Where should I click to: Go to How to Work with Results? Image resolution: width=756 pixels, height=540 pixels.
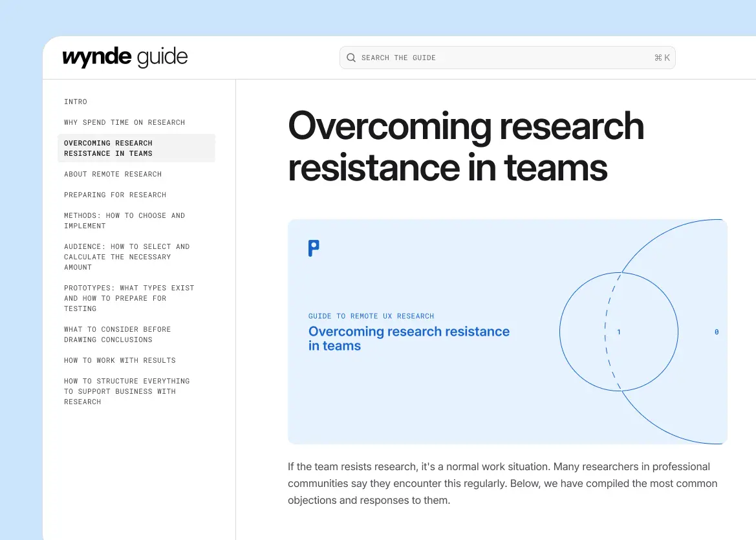pos(120,360)
